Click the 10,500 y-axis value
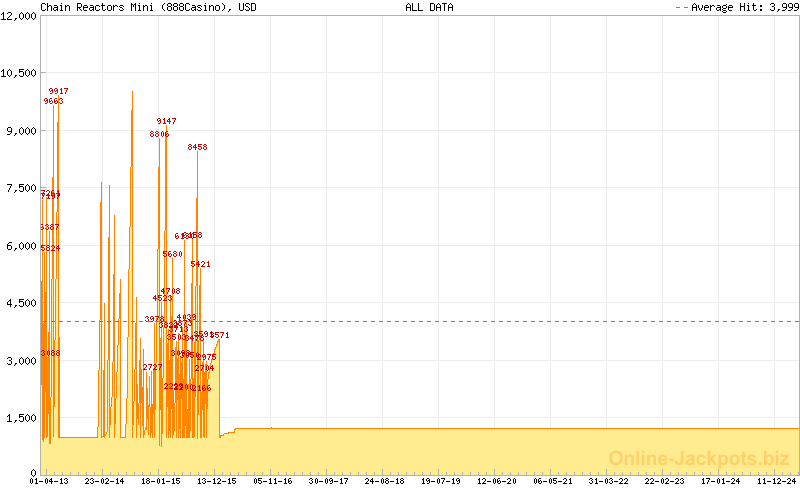Screen dimensions: 800x490 (19, 73)
